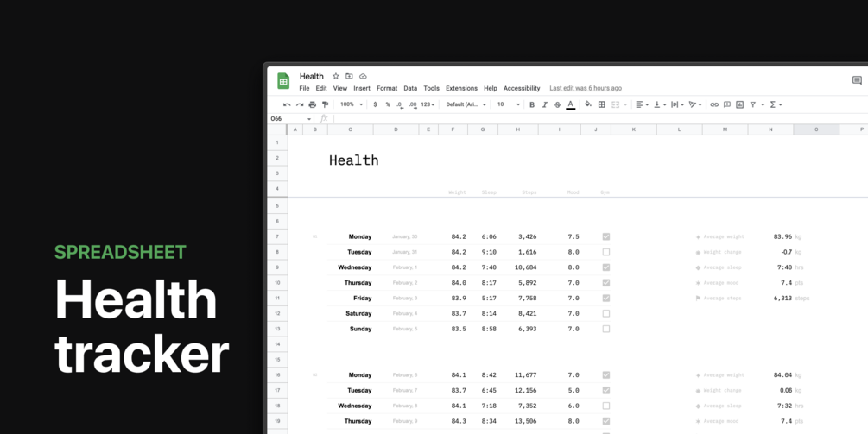This screenshot has height=434, width=868.
Task: Insert a comment
Action: [x=727, y=104]
